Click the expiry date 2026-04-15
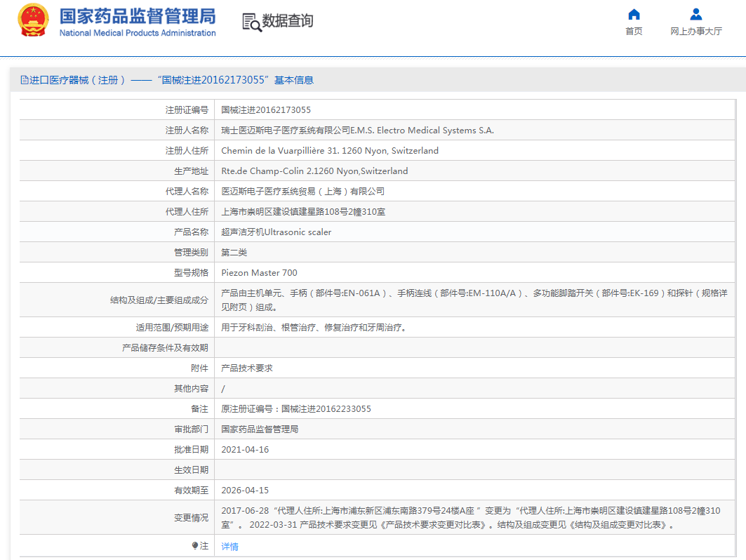 (245, 491)
